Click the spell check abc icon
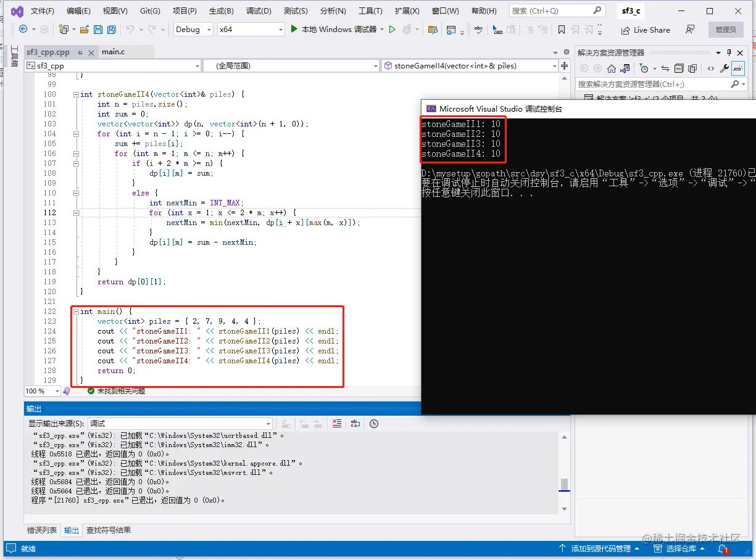Image resolution: width=756 pixels, height=560 pixels. pos(479,30)
